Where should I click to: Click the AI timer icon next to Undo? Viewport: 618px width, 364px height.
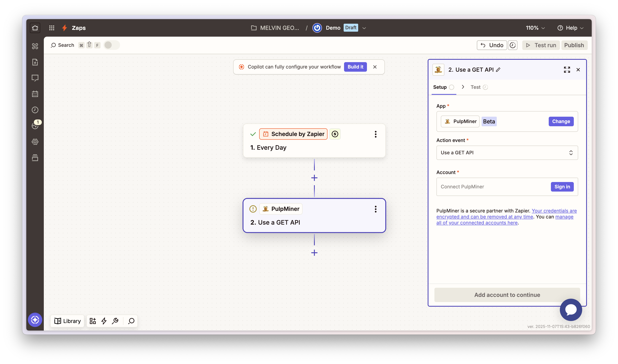point(513,45)
